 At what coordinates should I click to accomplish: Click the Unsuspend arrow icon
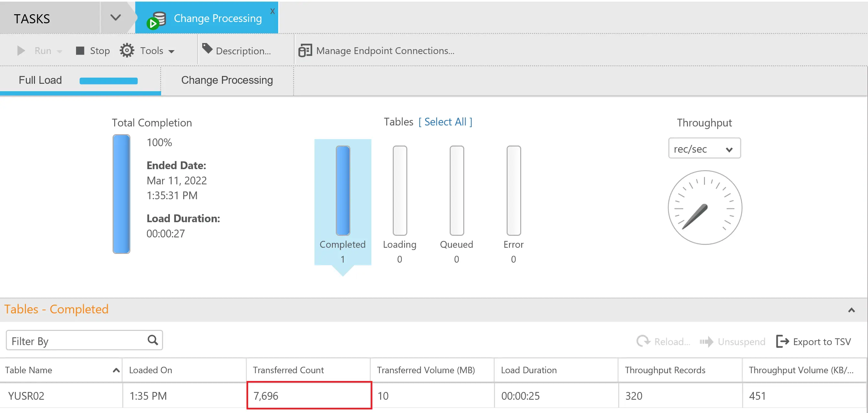click(706, 342)
